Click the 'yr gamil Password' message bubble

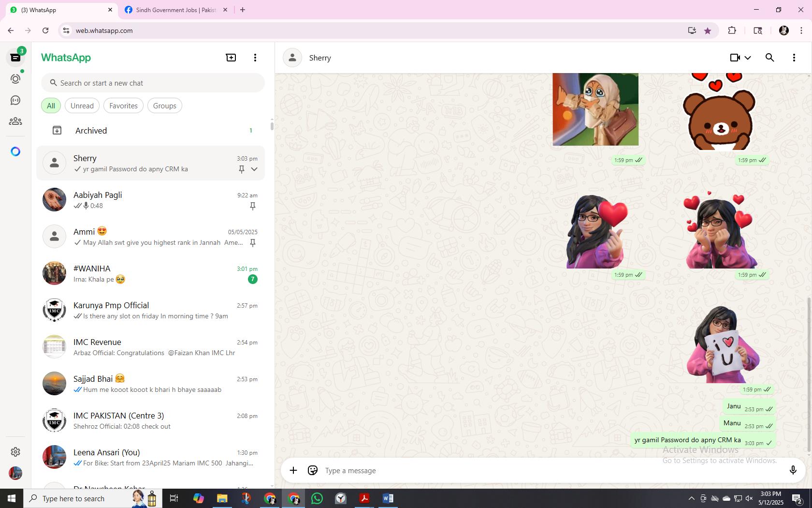pos(703,440)
